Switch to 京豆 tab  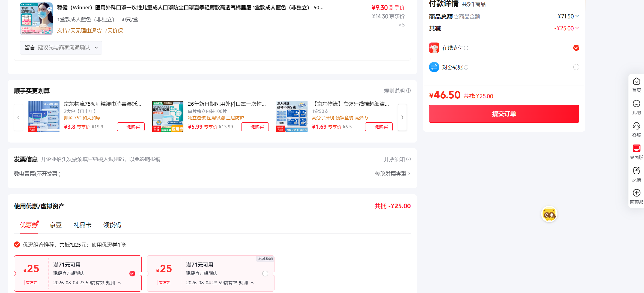56,225
